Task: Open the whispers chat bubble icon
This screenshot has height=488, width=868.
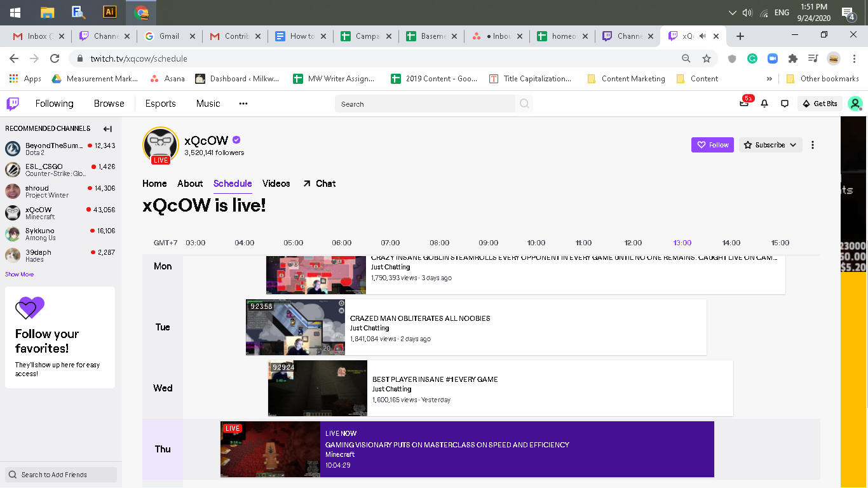Action: 785,104
